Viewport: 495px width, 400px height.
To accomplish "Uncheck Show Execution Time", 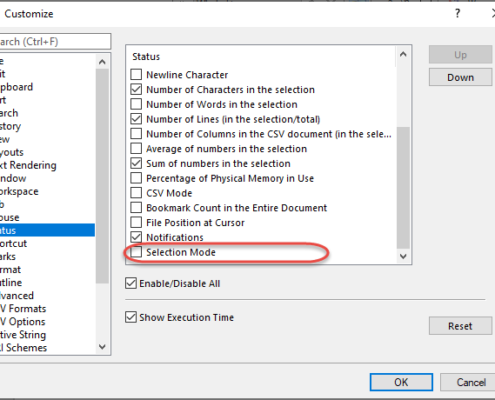I will click(131, 317).
